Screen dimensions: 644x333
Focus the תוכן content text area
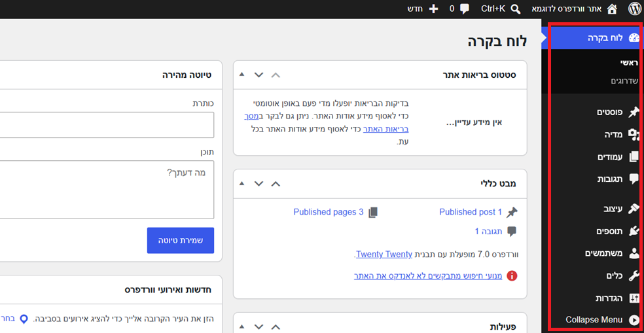pos(107,190)
